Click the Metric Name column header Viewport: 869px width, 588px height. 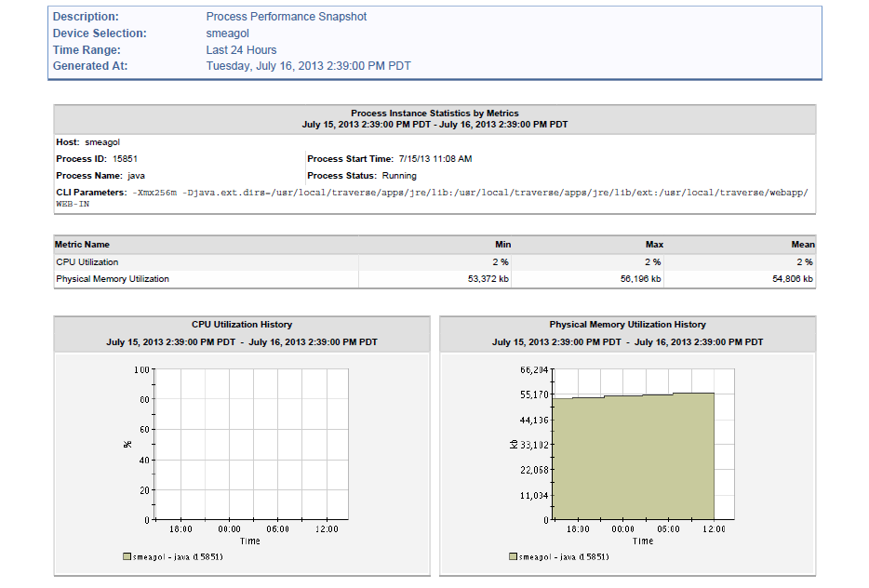(83, 245)
